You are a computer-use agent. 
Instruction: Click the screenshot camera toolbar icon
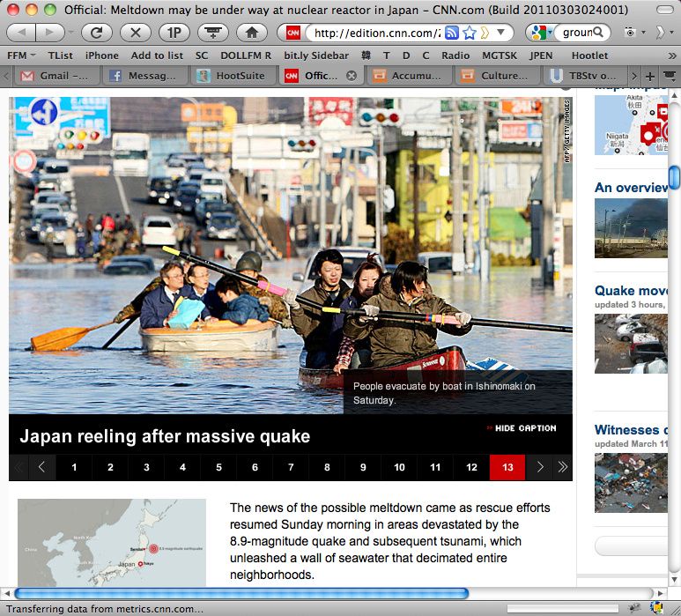click(630, 33)
